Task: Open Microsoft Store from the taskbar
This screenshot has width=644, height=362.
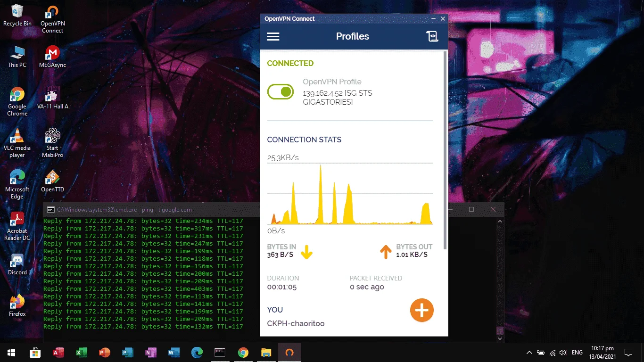Action: point(35,353)
